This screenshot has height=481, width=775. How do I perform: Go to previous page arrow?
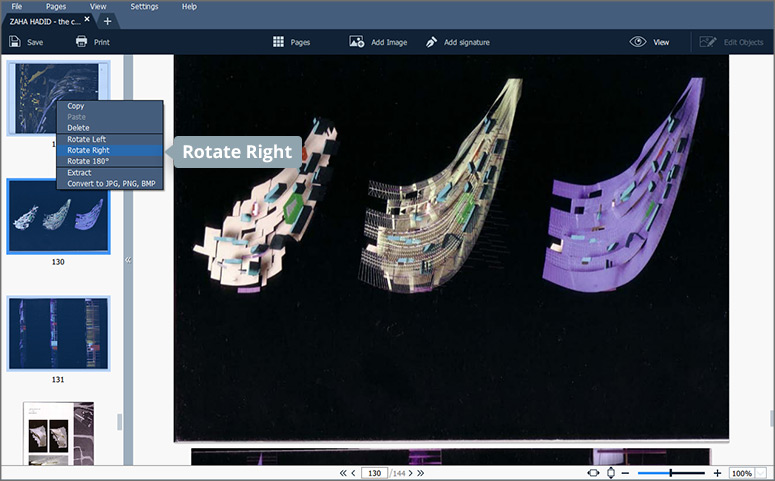tap(353, 473)
